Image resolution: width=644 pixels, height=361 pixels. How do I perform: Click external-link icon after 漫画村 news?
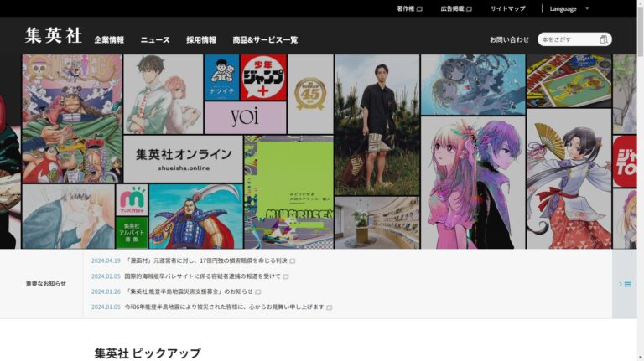point(293,260)
